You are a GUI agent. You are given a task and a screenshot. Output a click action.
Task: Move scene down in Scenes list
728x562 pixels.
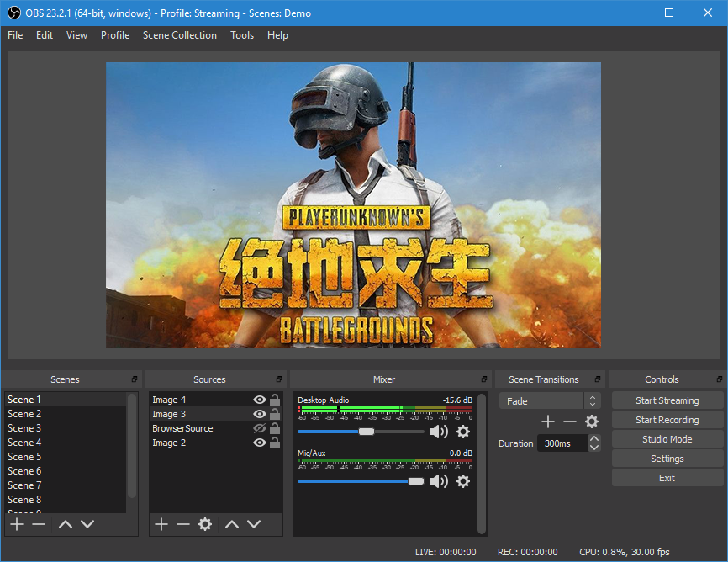point(87,524)
